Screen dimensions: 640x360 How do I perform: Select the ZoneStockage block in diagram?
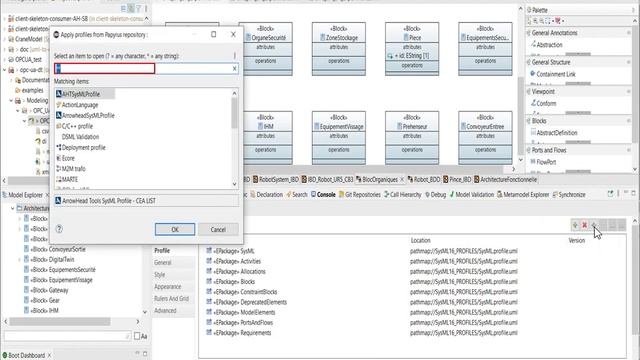pyautogui.click(x=339, y=49)
